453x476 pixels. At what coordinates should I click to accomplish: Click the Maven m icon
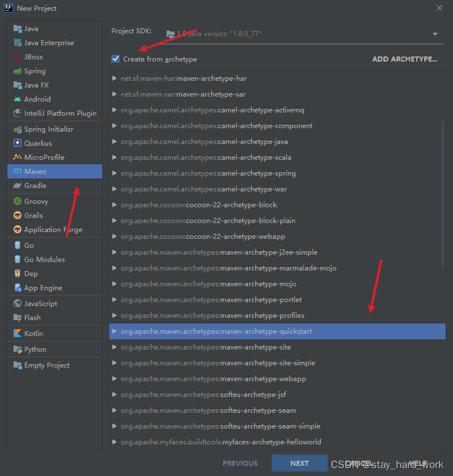click(x=18, y=172)
